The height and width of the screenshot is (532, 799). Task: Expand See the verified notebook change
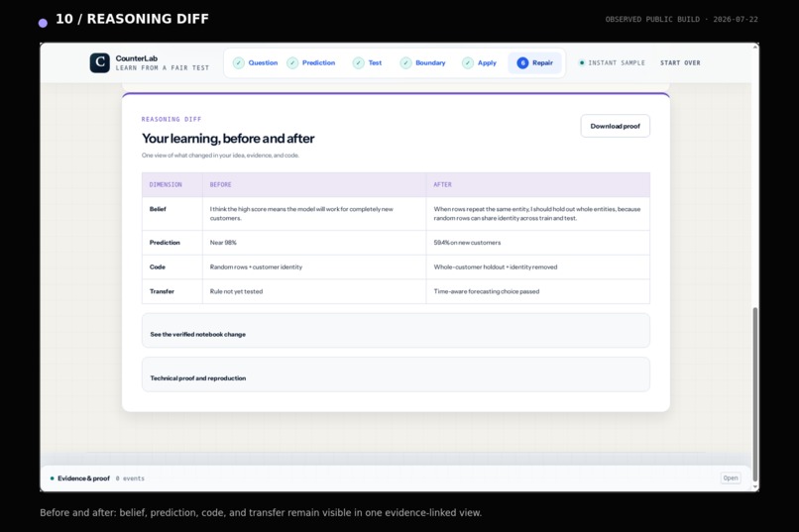pos(396,331)
